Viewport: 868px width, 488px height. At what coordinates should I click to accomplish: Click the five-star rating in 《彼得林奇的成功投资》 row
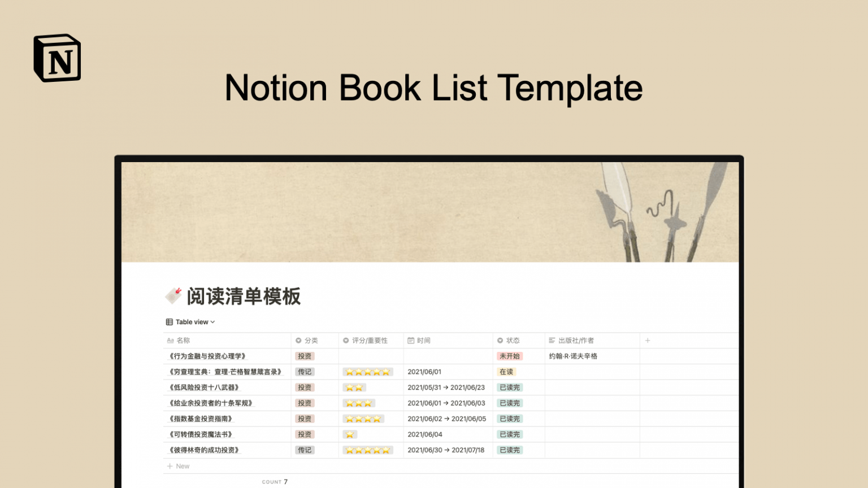368,450
